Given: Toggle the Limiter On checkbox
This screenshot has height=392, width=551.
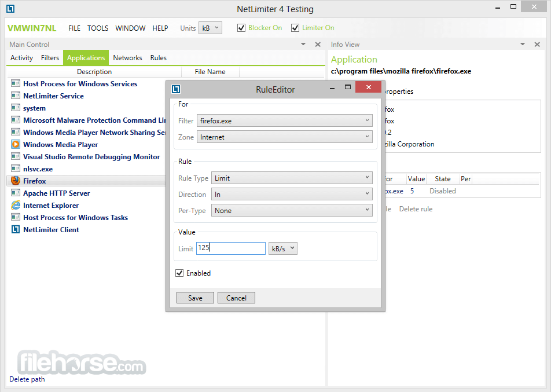Looking at the screenshot, I should (x=295, y=28).
